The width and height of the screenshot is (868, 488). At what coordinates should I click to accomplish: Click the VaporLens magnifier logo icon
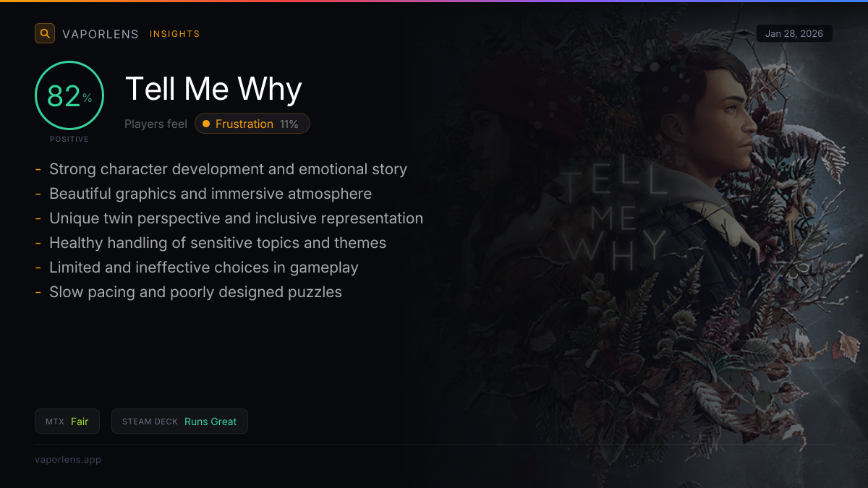click(45, 33)
